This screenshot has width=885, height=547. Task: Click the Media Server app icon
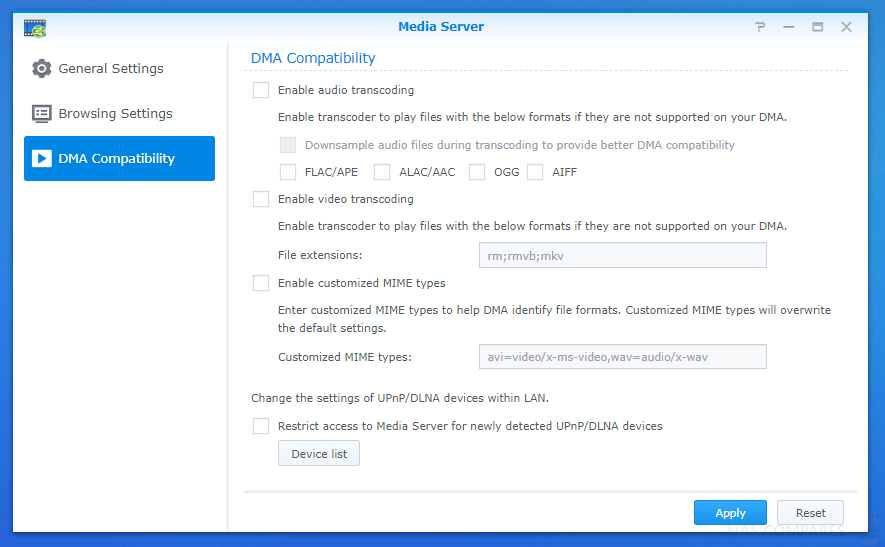35,28
